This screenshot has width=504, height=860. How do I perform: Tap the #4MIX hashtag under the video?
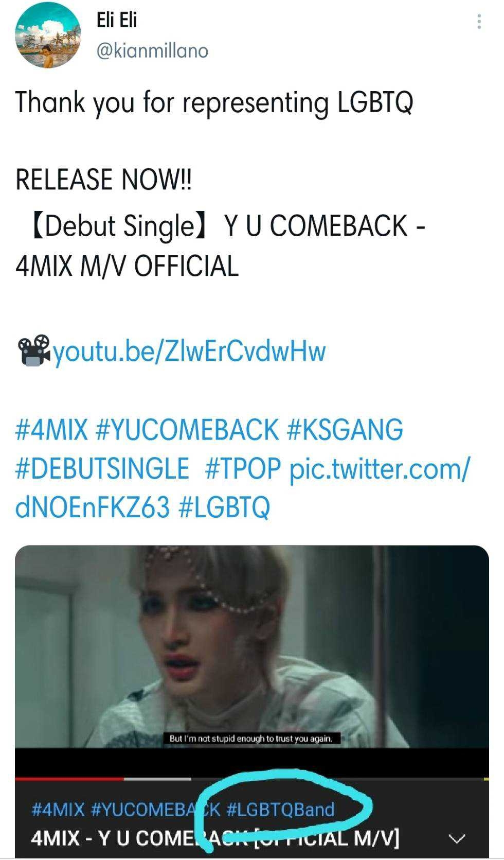tap(58, 810)
